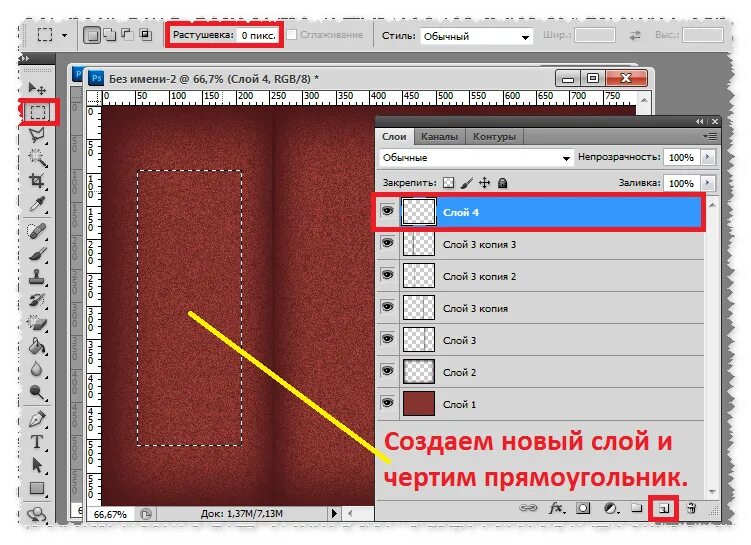Open blend mode dropdown Обычные
The width and height of the screenshot is (751, 545).
point(476,158)
